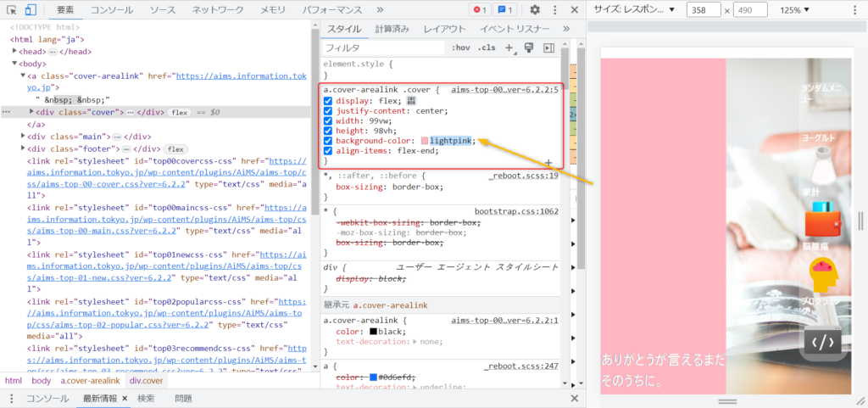Image resolution: width=868 pixels, height=408 pixels.
Task: Click the red error count badge
Action: coord(480,10)
